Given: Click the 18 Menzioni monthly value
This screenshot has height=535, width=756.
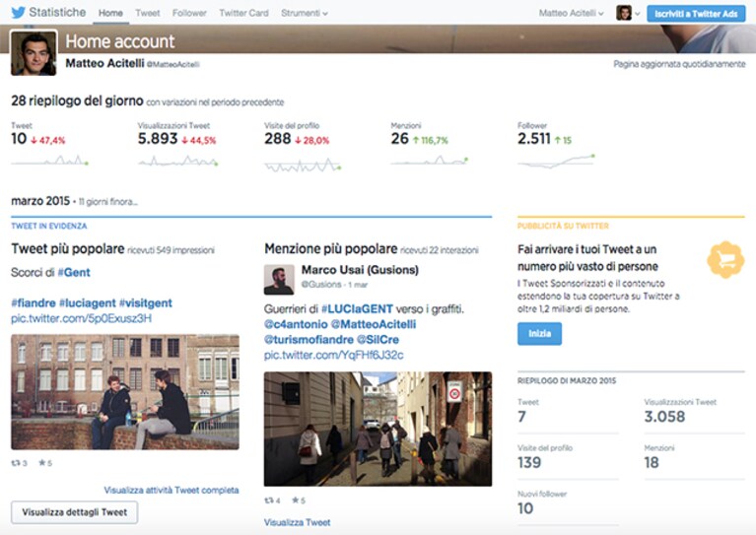Looking at the screenshot, I should pyautogui.click(x=652, y=463).
